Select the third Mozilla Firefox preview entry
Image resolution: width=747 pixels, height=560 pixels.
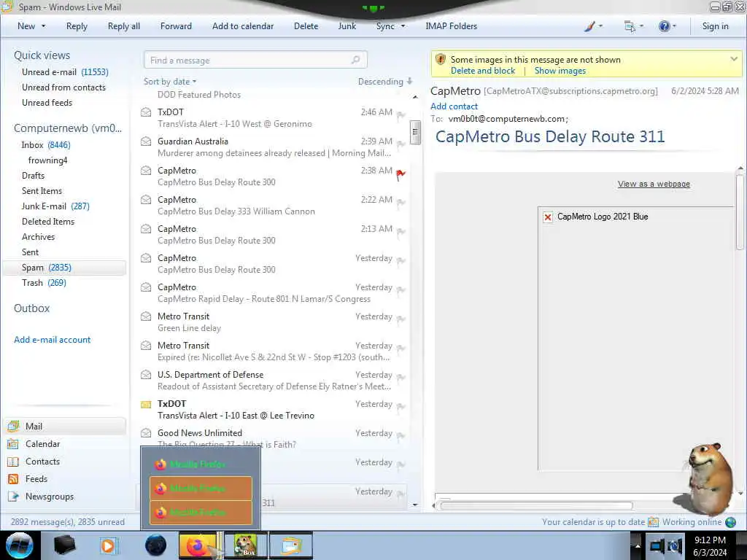[201, 513]
